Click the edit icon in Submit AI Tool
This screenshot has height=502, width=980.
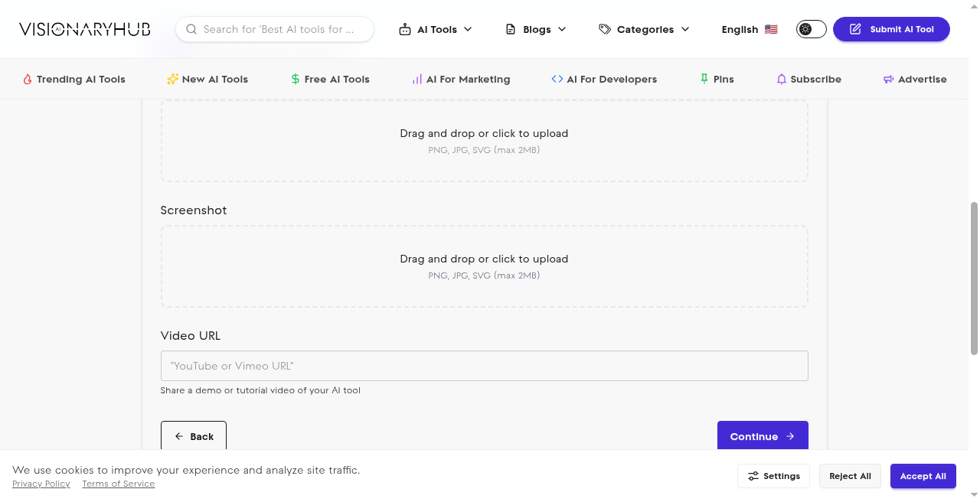click(856, 29)
